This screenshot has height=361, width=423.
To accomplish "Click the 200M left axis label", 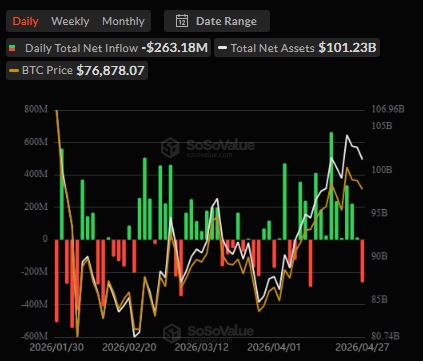I will point(36,207).
